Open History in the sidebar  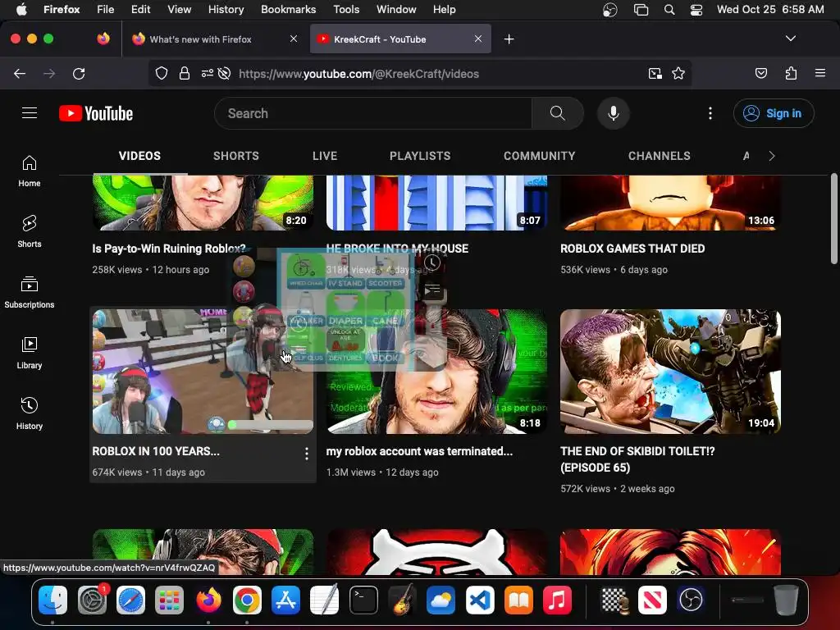(30, 413)
